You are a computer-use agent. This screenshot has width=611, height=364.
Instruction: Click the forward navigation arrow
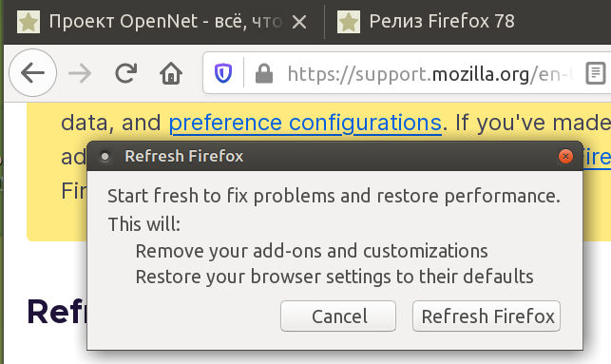80,73
